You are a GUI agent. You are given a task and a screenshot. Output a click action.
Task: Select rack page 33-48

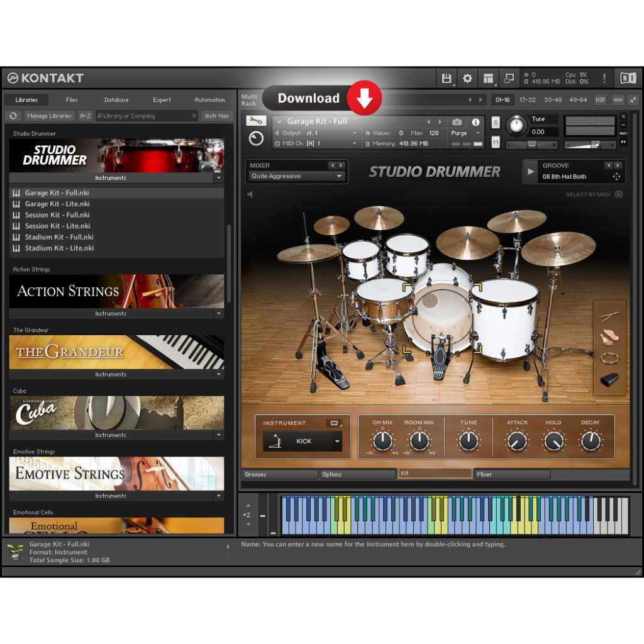(x=553, y=100)
